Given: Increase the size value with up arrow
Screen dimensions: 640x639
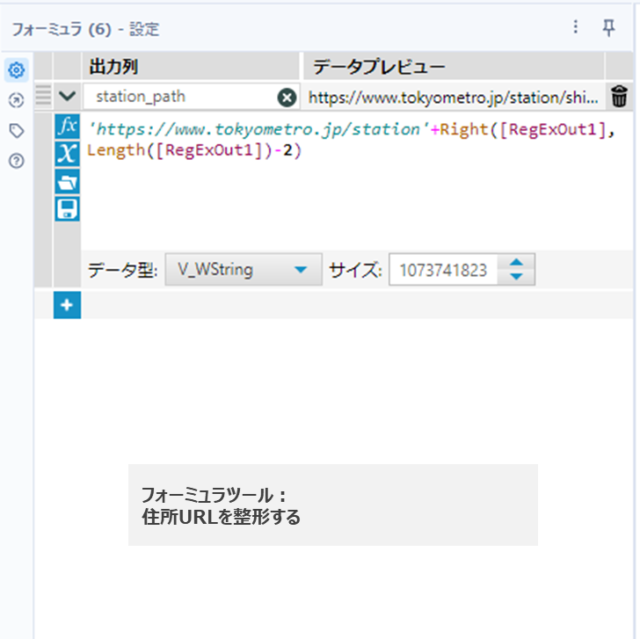Looking at the screenshot, I should coord(516,263).
